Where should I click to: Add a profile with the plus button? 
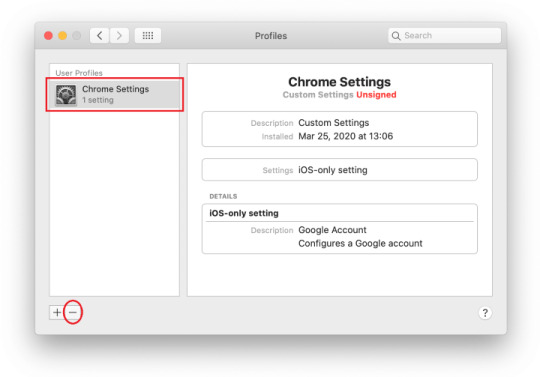[57, 312]
